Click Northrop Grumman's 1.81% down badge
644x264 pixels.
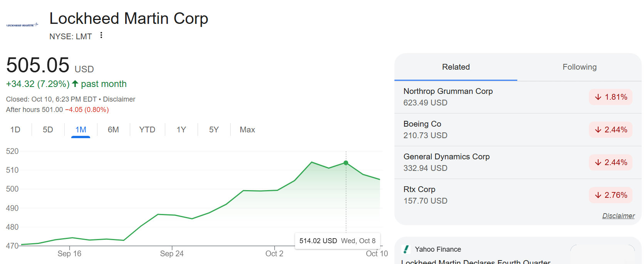point(610,97)
